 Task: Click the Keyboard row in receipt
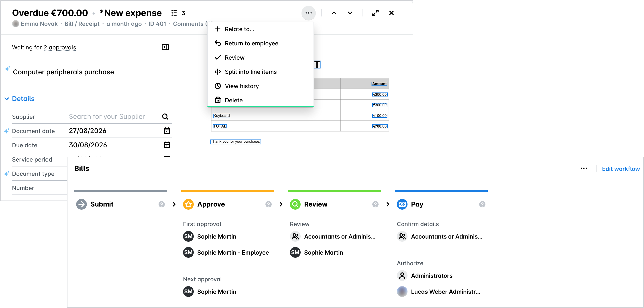click(222, 116)
